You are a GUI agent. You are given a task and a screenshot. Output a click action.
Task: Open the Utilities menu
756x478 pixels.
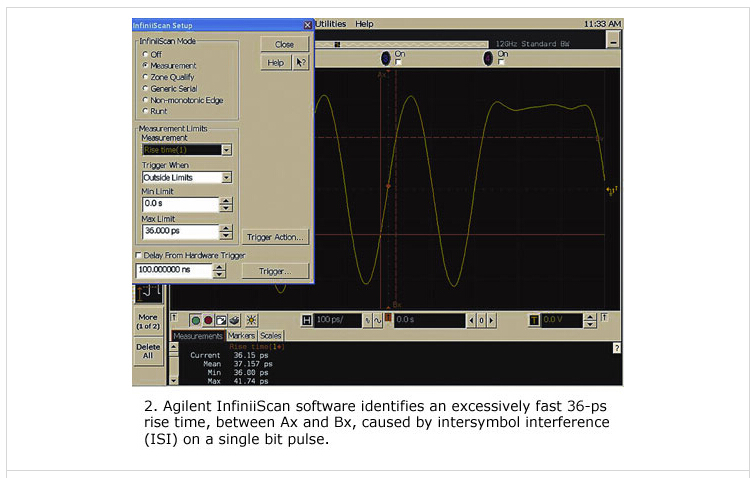[x=331, y=23]
